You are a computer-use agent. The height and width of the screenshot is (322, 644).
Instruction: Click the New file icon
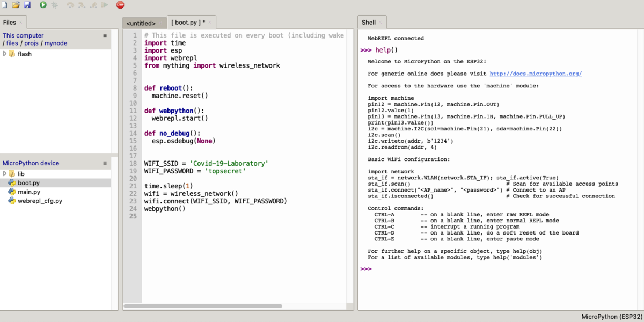tap(4, 5)
